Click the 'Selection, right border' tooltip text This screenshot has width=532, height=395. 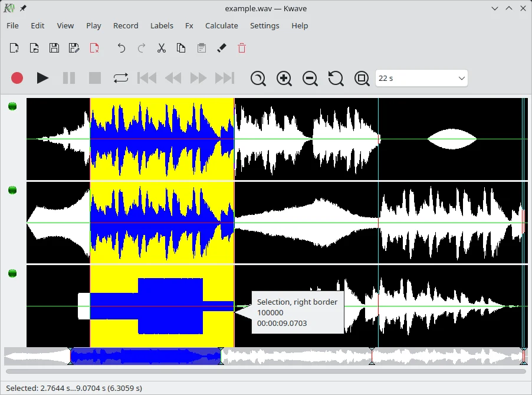click(297, 302)
